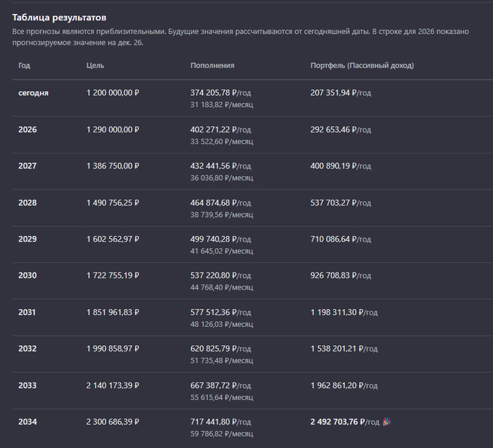Select the 2026 year row label
This screenshot has height=448, width=493.
(x=27, y=130)
